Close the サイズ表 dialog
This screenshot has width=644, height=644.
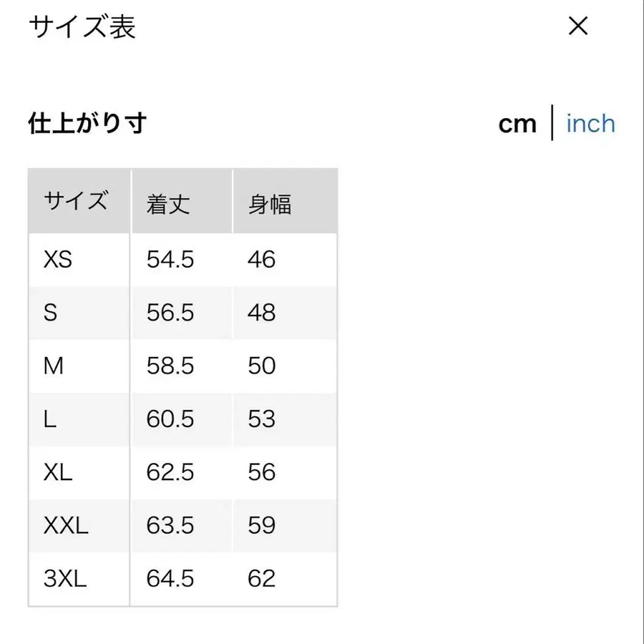(577, 27)
